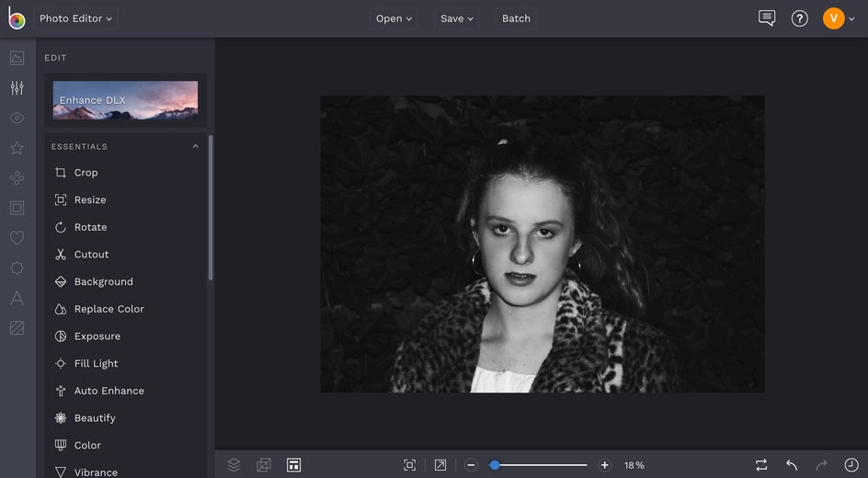Open the layers panel icon in bottom bar

(x=234, y=465)
